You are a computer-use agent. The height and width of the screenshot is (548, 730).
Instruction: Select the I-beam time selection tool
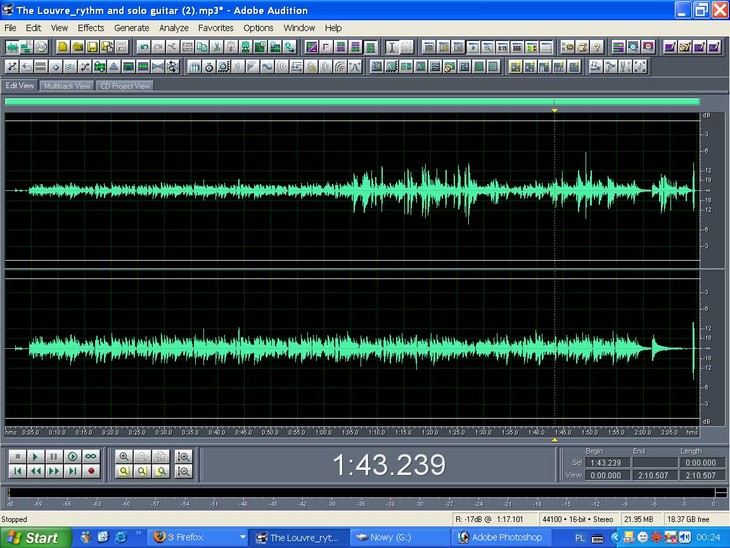[392, 47]
